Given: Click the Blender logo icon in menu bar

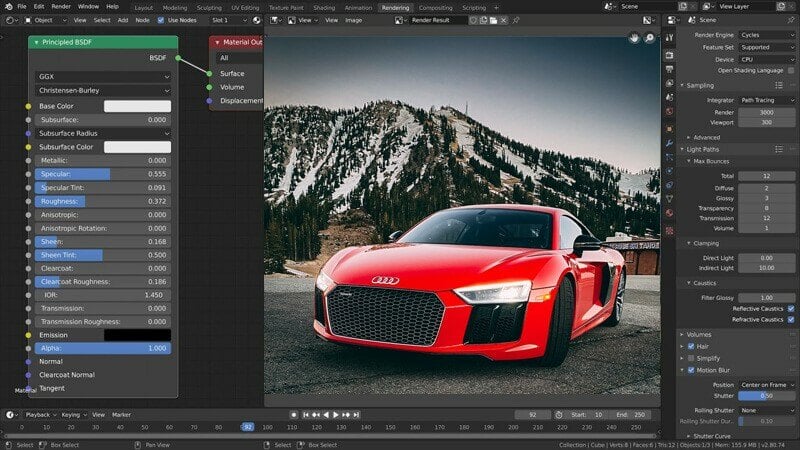Looking at the screenshot, I should click(7, 7).
